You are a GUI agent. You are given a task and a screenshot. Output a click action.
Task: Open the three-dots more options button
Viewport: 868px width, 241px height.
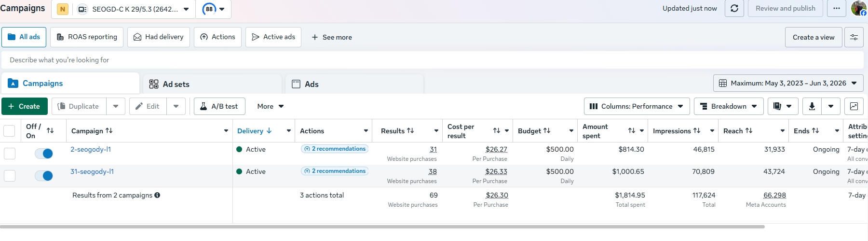pyautogui.click(x=837, y=8)
